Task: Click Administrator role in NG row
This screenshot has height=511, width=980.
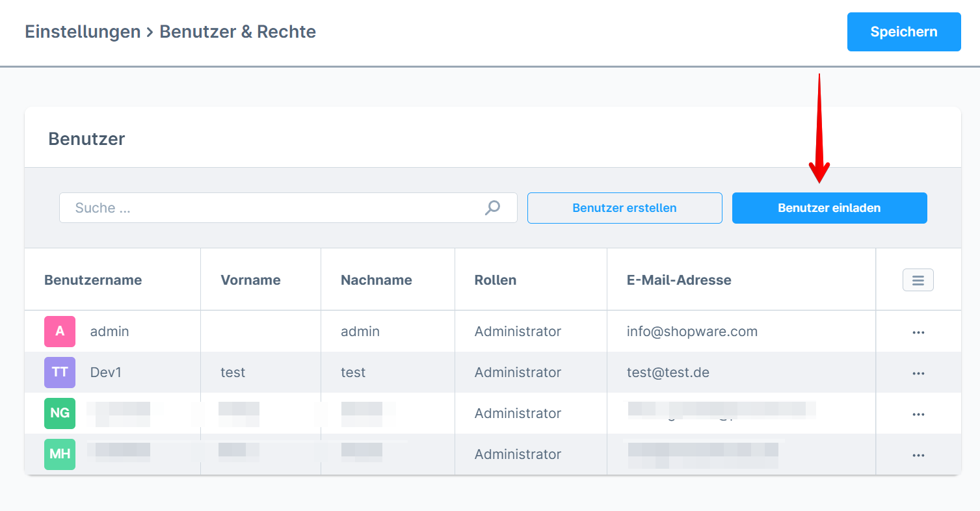Action: pyautogui.click(x=518, y=413)
